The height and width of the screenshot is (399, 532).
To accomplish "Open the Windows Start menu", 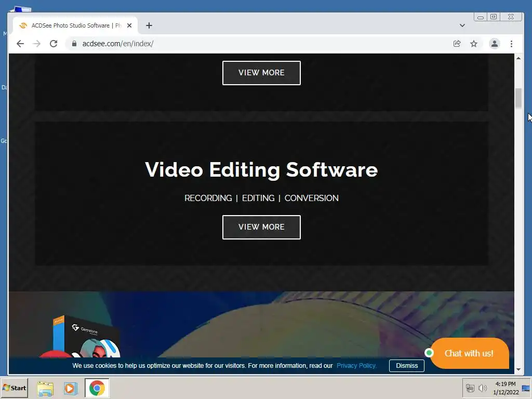I will point(14,388).
